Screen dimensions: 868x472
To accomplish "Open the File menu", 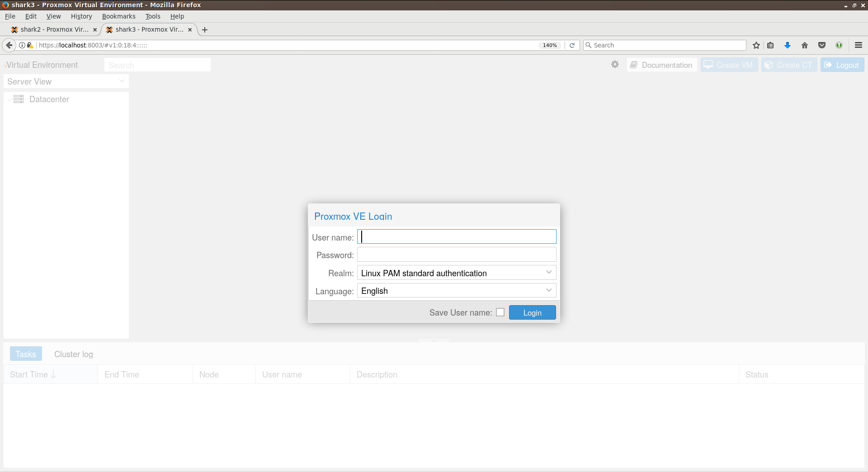I will pyautogui.click(x=10, y=16).
